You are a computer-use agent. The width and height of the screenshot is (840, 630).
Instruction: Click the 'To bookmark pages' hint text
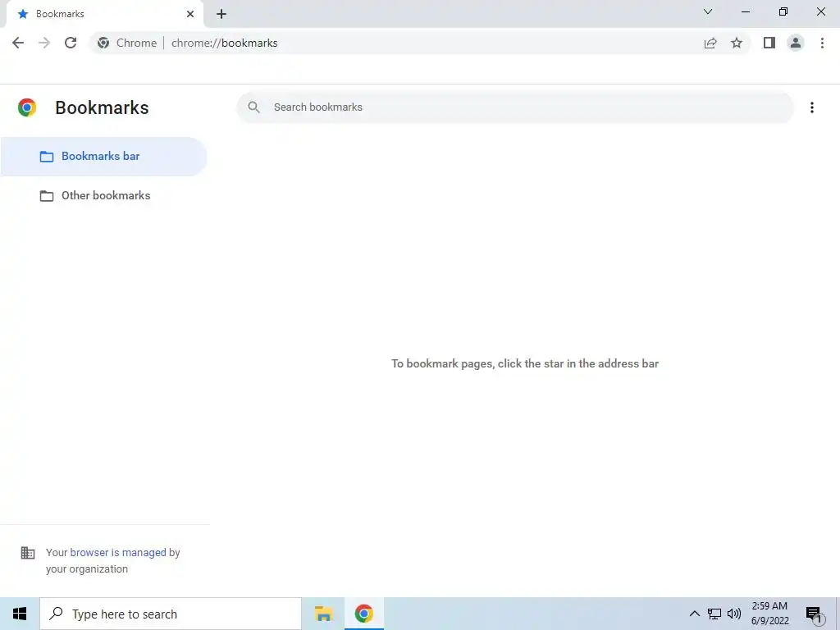pyautogui.click(x=525, y=363)
